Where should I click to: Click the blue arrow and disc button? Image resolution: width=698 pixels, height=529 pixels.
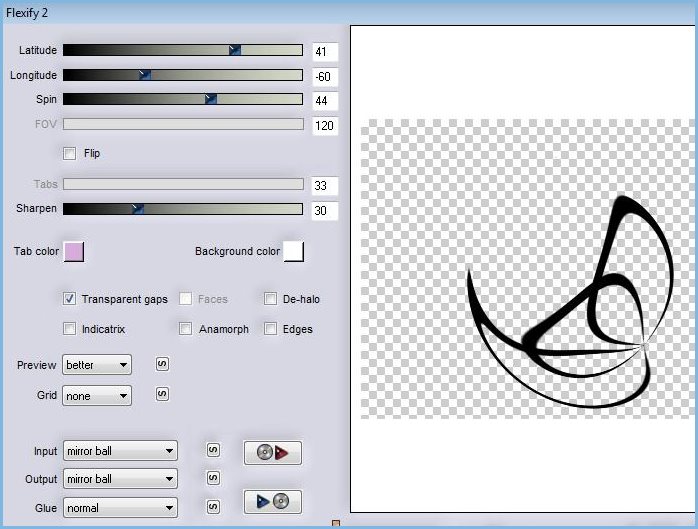[272, 501]
